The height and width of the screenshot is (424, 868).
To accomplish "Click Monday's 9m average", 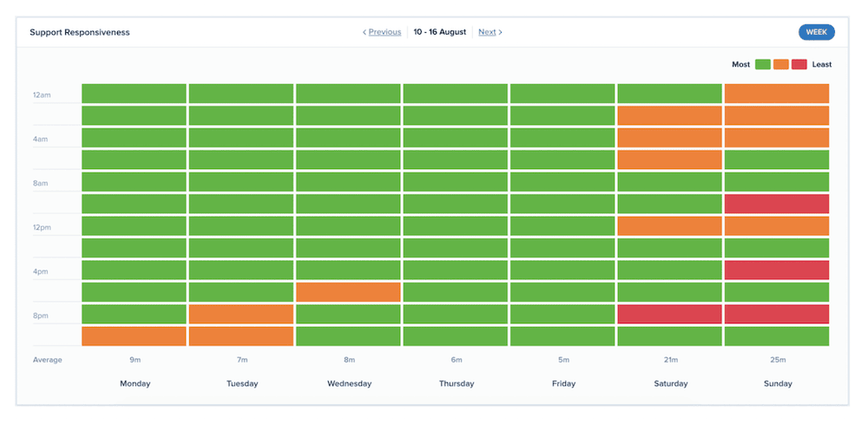I will (135, 360).
